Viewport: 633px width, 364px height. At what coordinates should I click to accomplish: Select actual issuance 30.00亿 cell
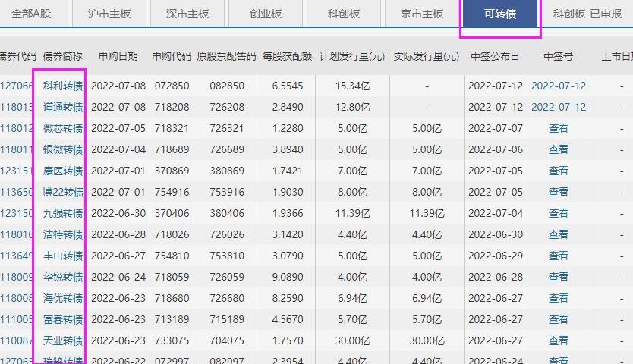[x=427, y=340]
